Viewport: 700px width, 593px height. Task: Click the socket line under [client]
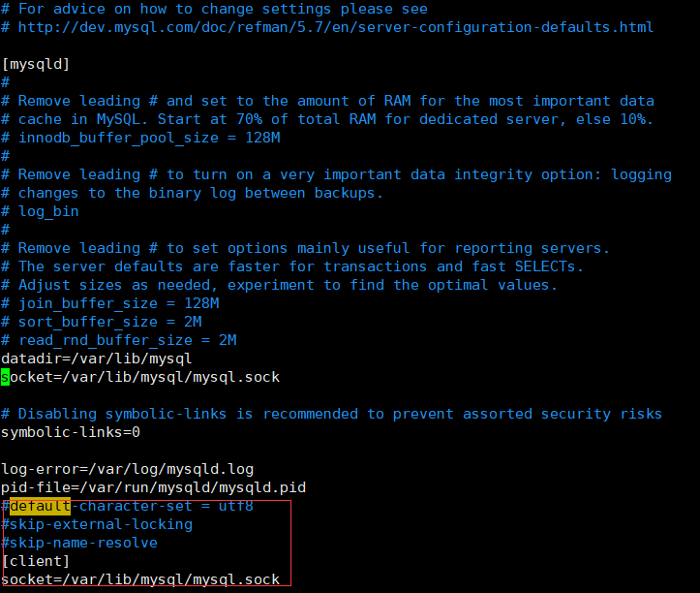(x=140, y=579)
